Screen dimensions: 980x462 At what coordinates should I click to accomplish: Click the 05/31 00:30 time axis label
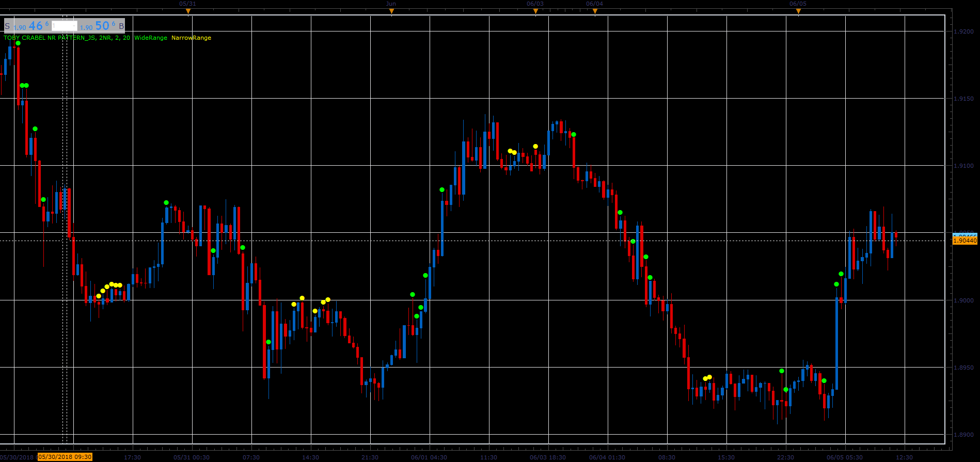click(192, 457)
